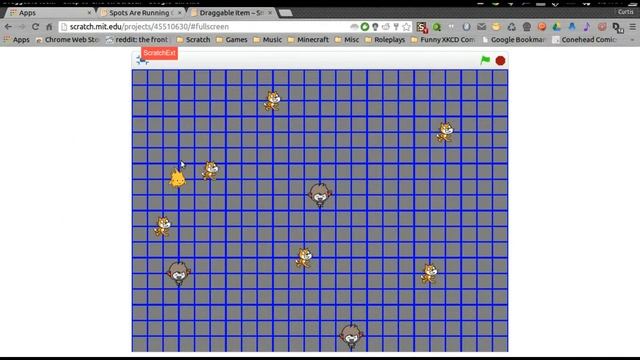Show more bookmarks with the overflow chevron
The image size is (640, 360).
coord(632,40)
